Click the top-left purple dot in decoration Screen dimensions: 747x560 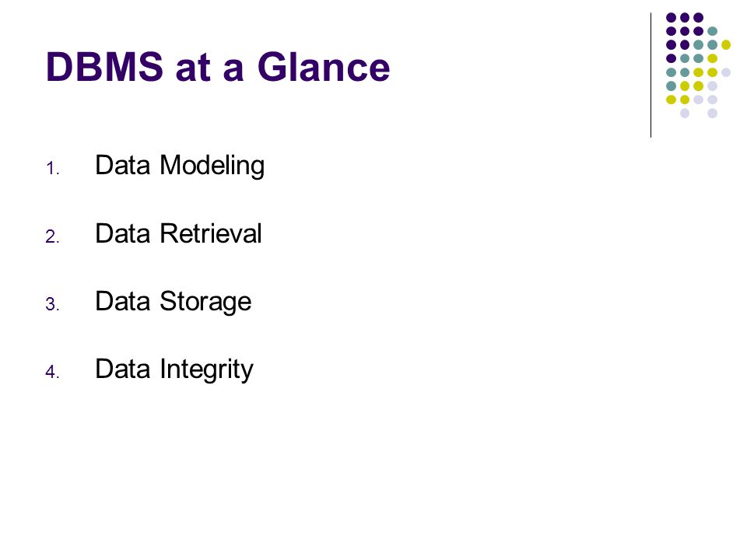(671, 18)
